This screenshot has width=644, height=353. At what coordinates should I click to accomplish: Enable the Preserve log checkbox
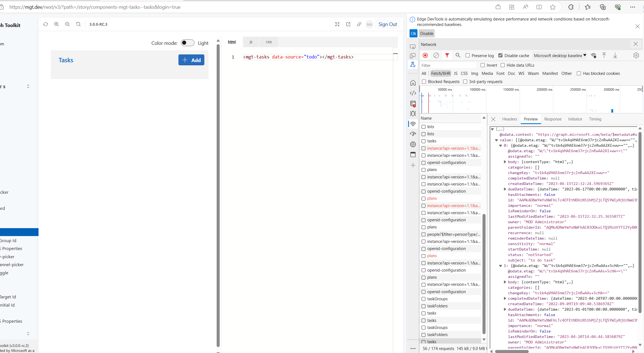(468, 55)
